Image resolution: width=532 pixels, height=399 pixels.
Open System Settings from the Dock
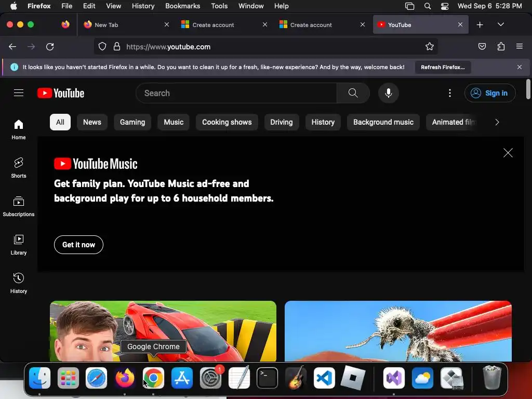pos(210,378)
